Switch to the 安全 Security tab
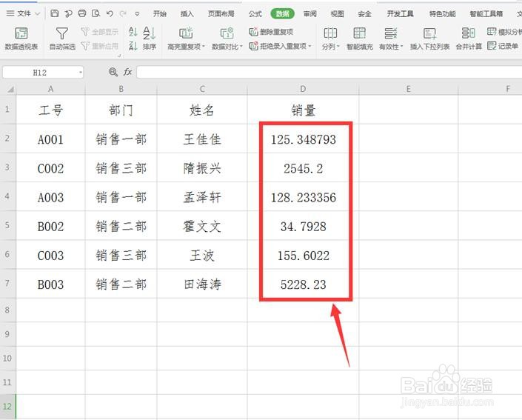The height and width of the screenshot is (420, 522). coord(364,13)
